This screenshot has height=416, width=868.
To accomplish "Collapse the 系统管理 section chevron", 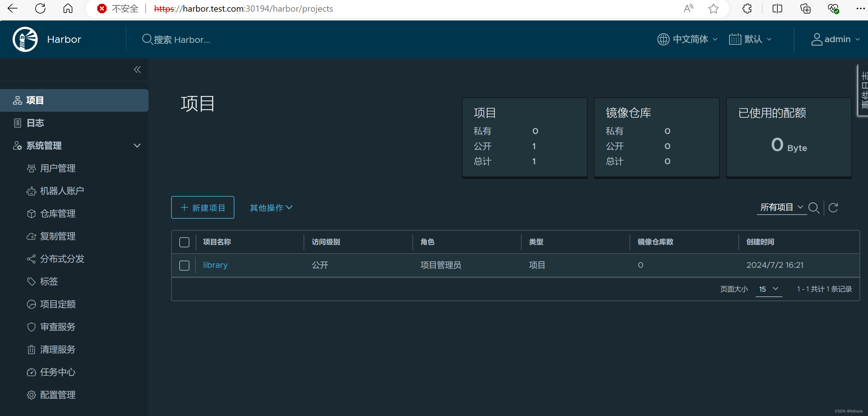I will [x=137, y=146].
